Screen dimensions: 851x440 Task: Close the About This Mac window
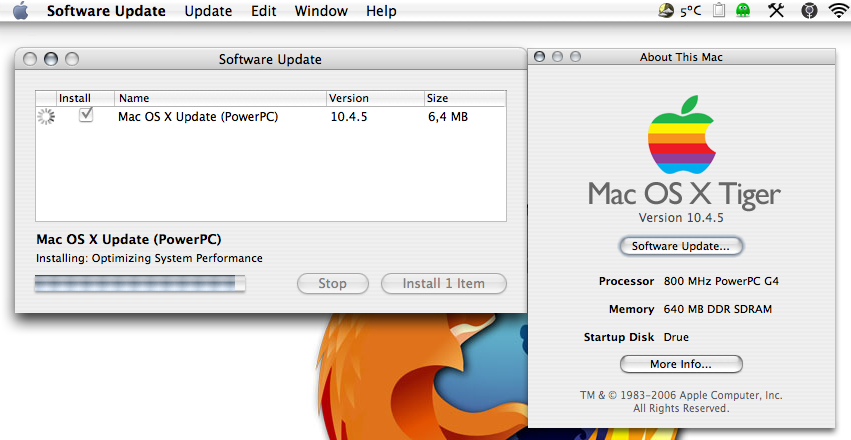click(x=539, y=56)
